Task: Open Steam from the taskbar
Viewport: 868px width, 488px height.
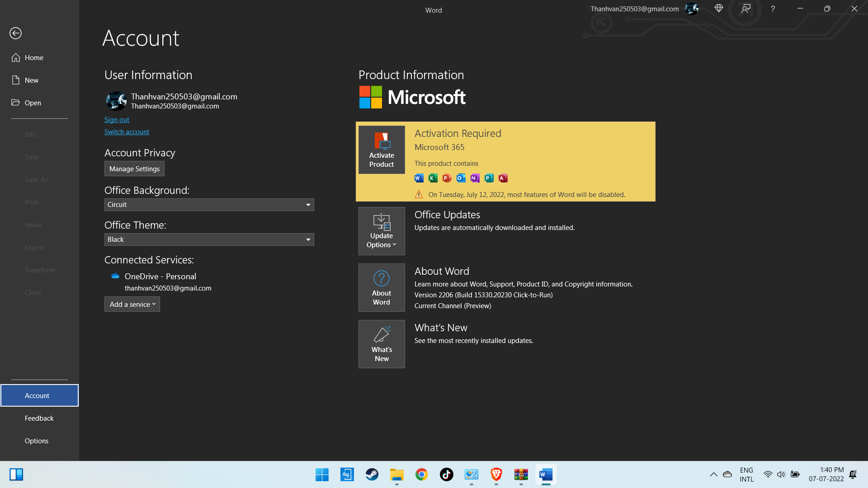Action: pos(372,474)
